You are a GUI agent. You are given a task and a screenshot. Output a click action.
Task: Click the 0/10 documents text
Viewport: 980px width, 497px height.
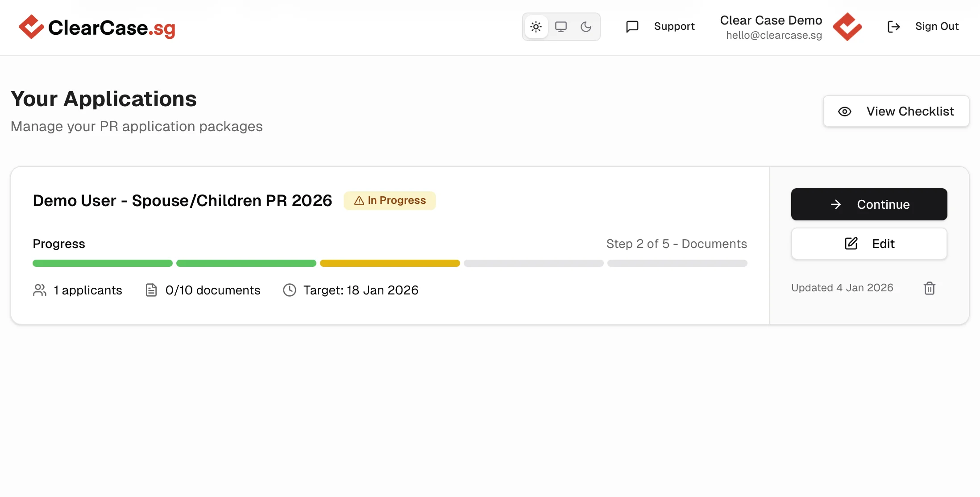pos(213,290)
